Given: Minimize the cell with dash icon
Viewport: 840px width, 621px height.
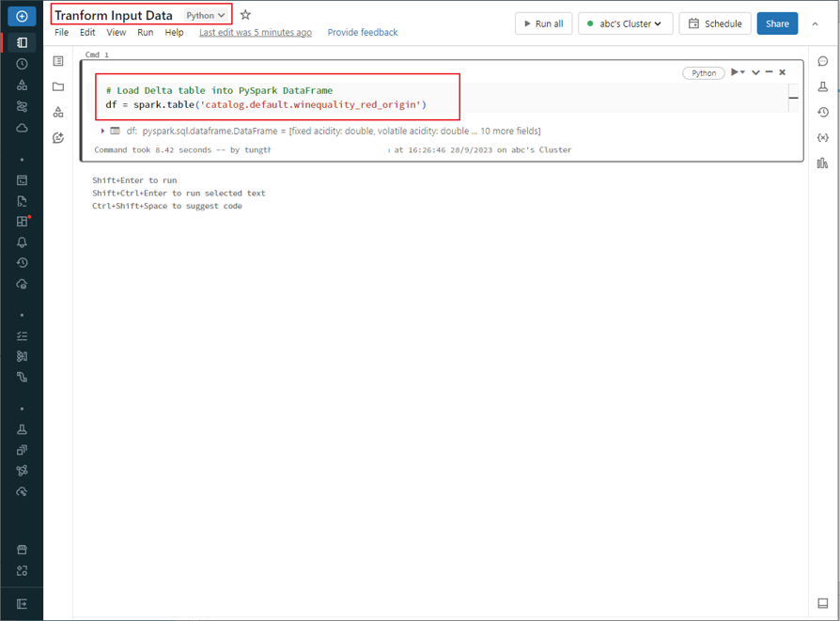Looking at the screenshot, I should pos(769,71).
